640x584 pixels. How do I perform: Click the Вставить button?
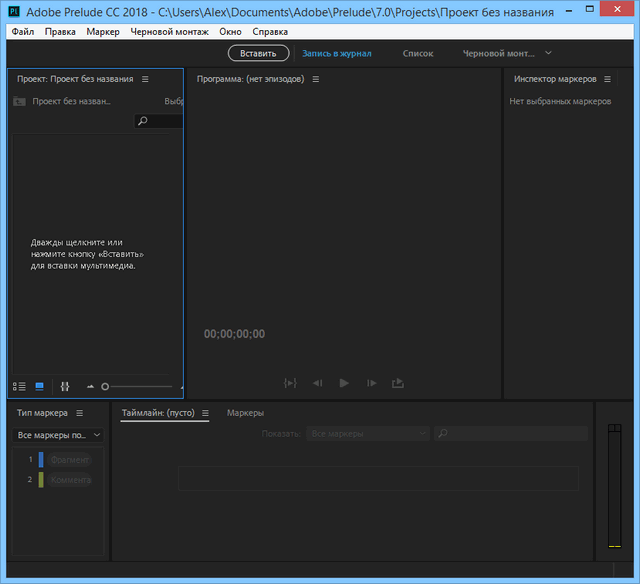(258, 53)
